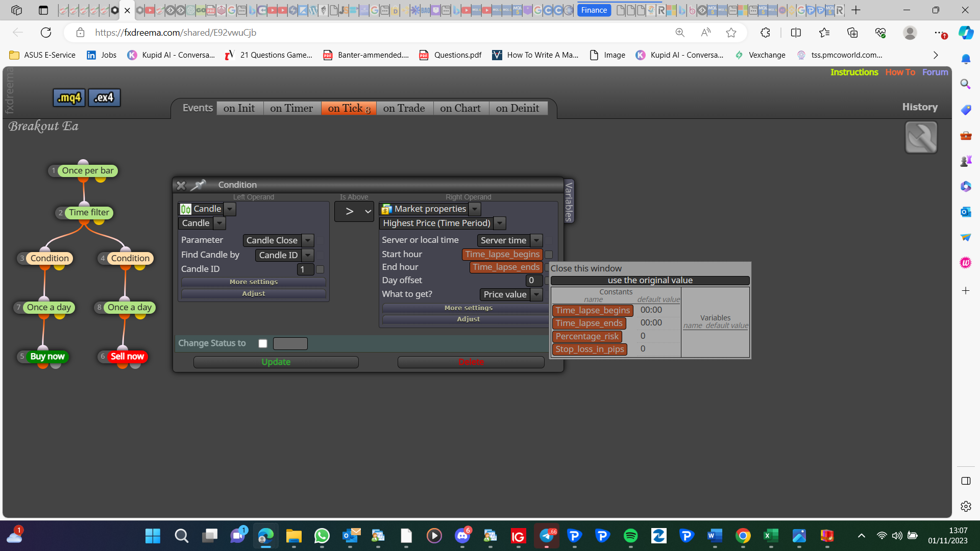Select the Time filter block

pyautogui.click(x=89, y=213)
